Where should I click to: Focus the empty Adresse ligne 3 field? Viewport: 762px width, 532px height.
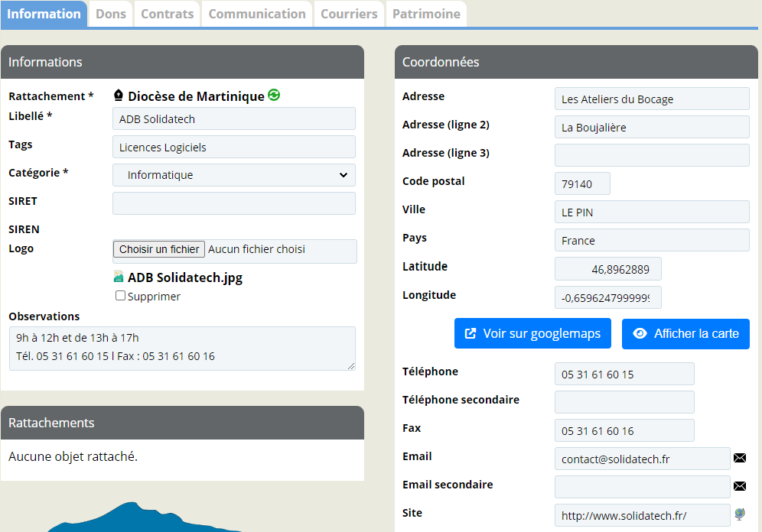point(652,155)
